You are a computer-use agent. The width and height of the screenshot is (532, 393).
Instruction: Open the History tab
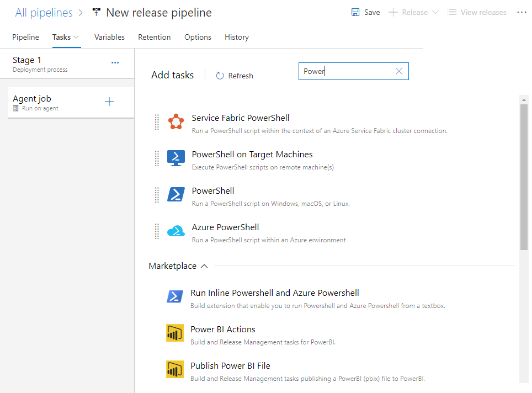coord(237,37)
